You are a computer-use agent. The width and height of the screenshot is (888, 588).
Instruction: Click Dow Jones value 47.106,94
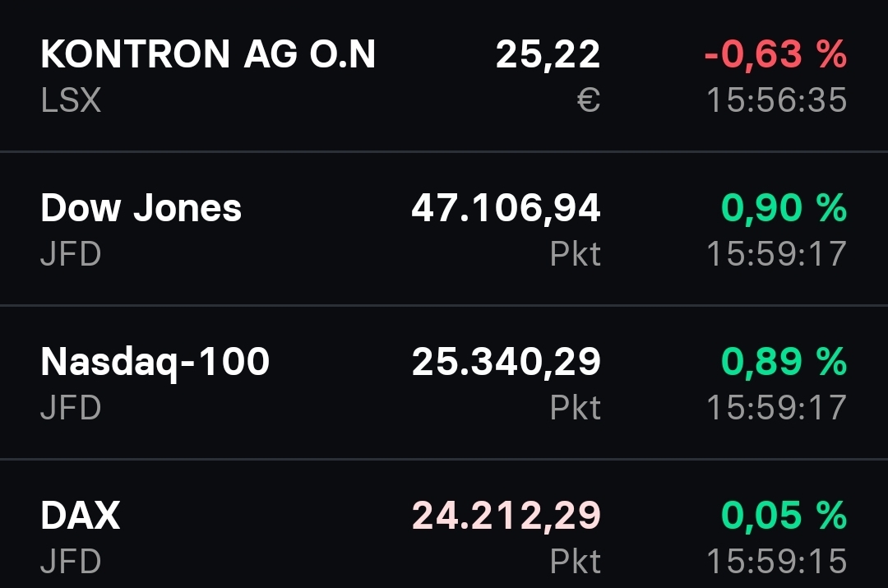tap(506, 208)
